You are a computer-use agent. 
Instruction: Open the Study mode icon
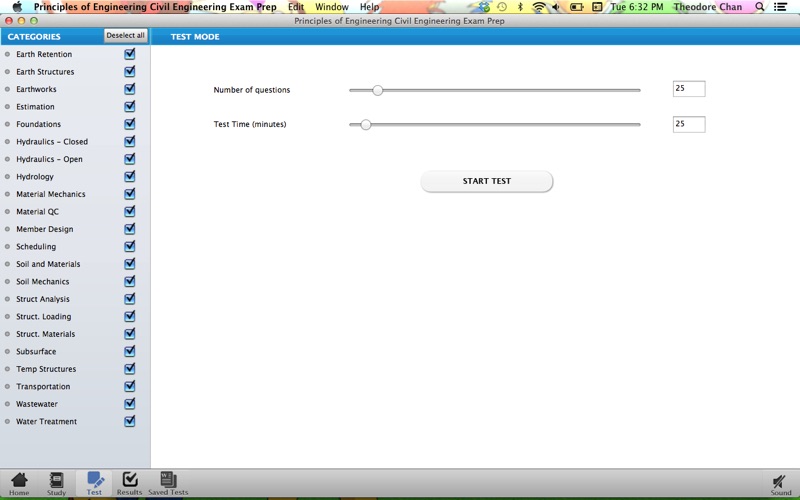[56, 484]
